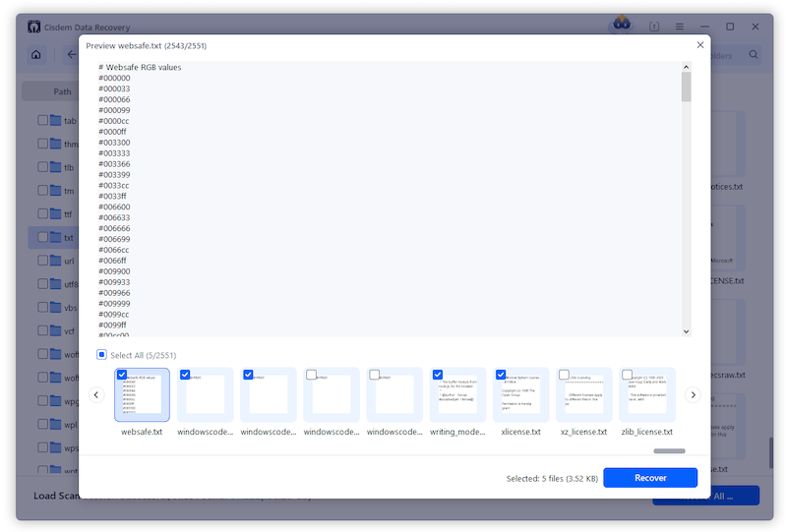Check the xz_license.txt thumbnail checkbox
Viewport: 787px width, 532px height.
point(564,375)
